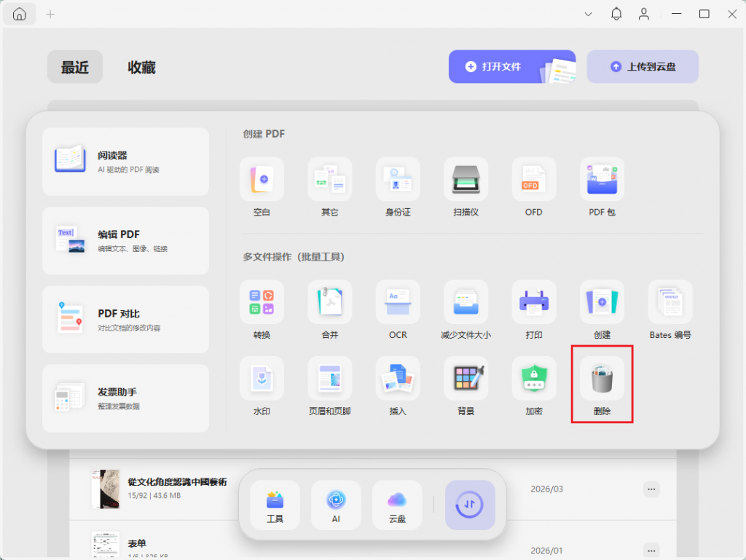Click the 其它 create PDF icon
Viewport: 746px width, 560px height.
tap(330, 179)
